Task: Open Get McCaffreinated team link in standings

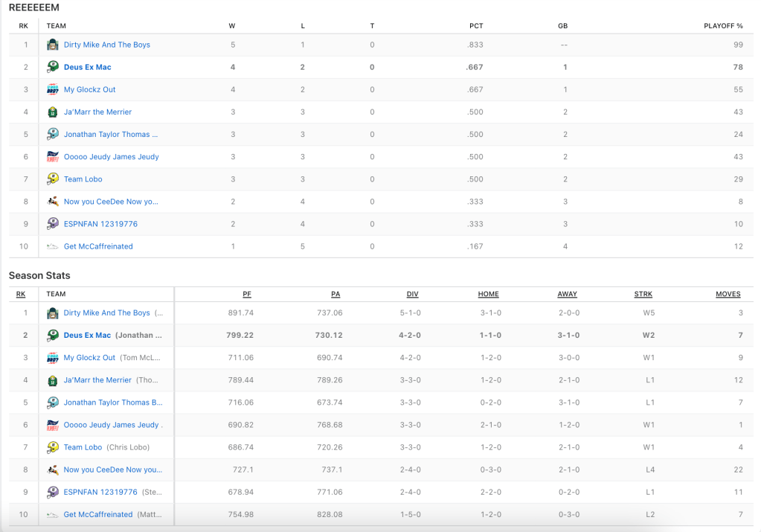Action: [x=98, y=246]
